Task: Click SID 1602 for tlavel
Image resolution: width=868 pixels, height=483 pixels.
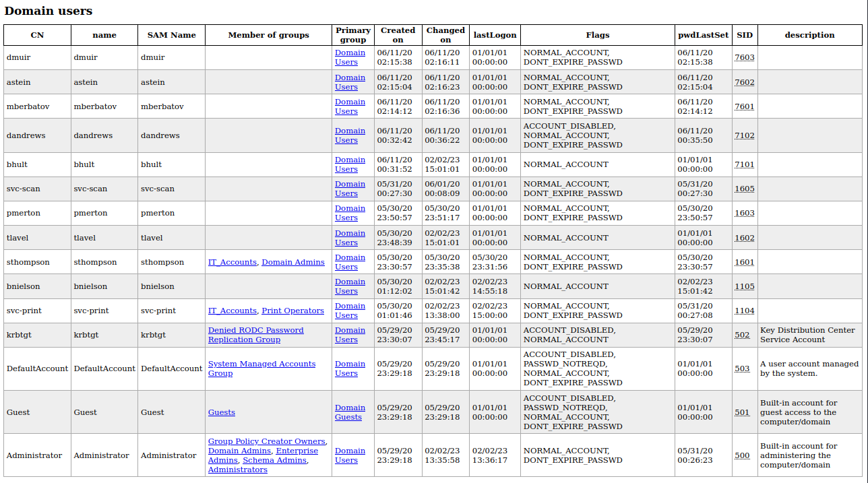Action: (x=745, y=238)
